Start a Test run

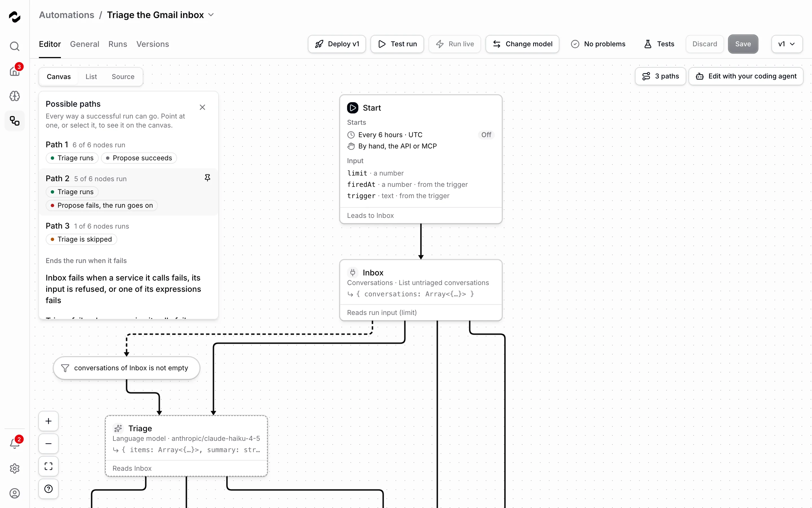pyautogui.click(x=397, y=44)
